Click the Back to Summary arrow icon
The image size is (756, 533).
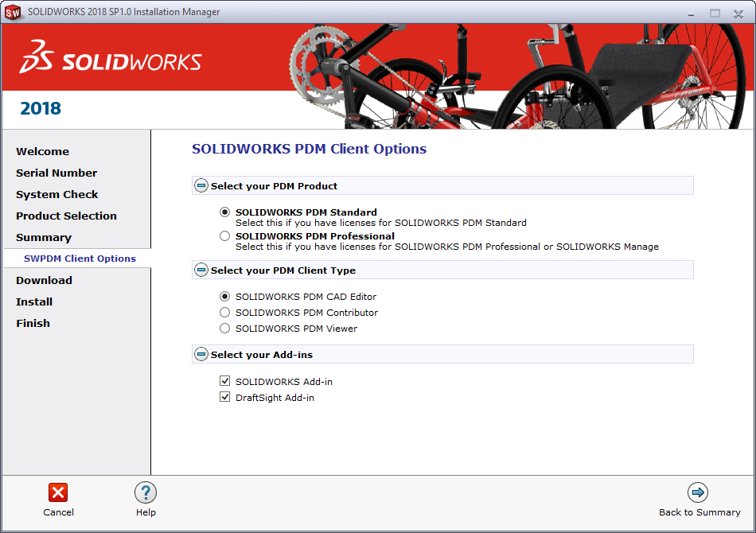point(698,492)
